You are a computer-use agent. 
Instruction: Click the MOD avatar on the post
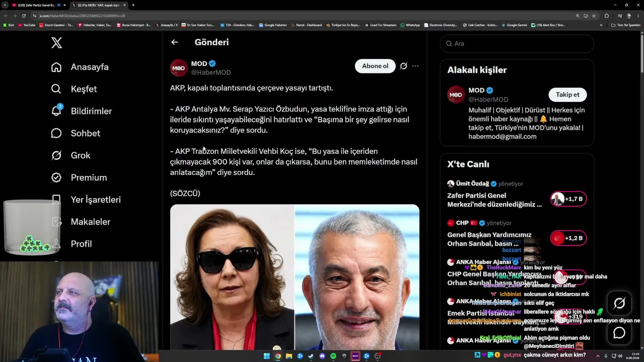(179, 68)
